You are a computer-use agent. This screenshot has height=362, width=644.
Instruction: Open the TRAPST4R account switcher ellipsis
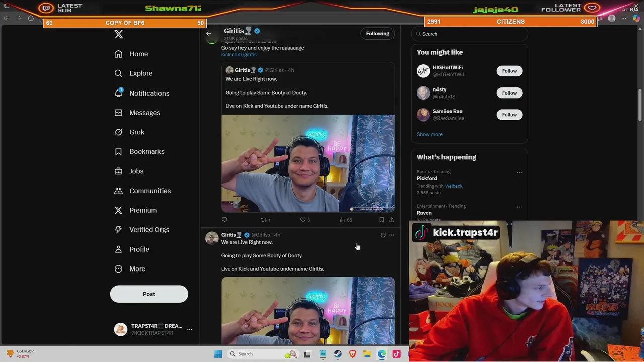[190, 329]
